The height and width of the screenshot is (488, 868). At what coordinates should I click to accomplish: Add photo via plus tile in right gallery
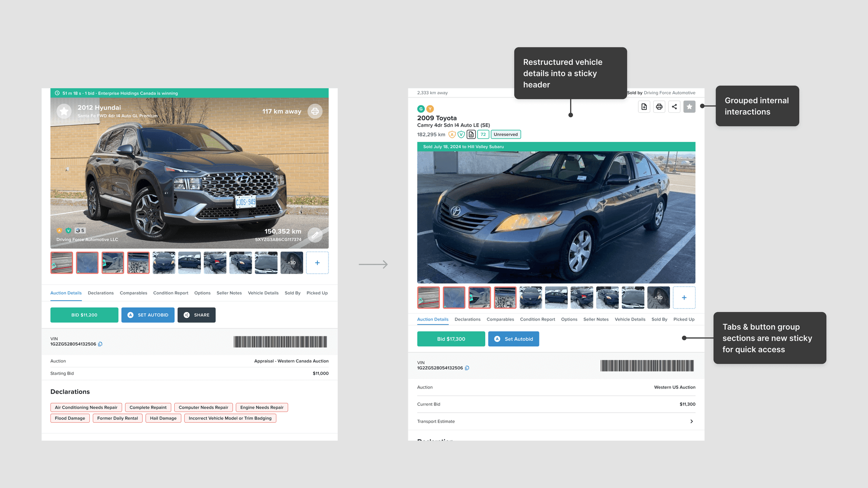(x=684, y=297)
